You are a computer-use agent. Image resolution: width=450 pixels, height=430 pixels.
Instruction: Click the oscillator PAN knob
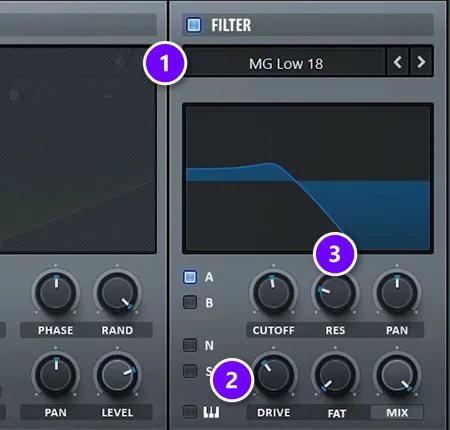click(x=56, y=375)
